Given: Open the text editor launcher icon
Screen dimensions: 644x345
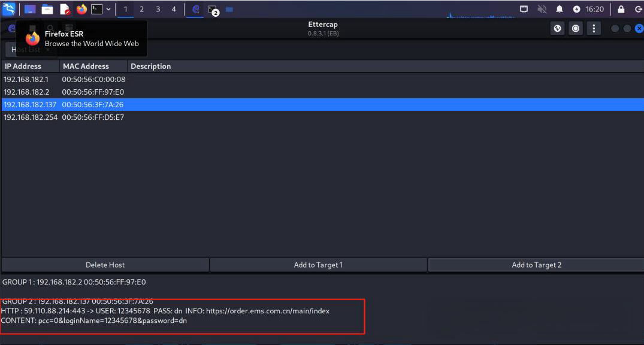Looking at the screenshot, I should pyautogui.click(x=65, y=9).
